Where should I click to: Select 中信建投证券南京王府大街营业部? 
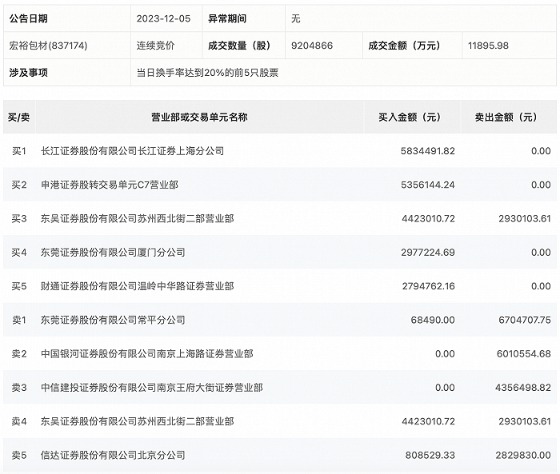point(152,388)
